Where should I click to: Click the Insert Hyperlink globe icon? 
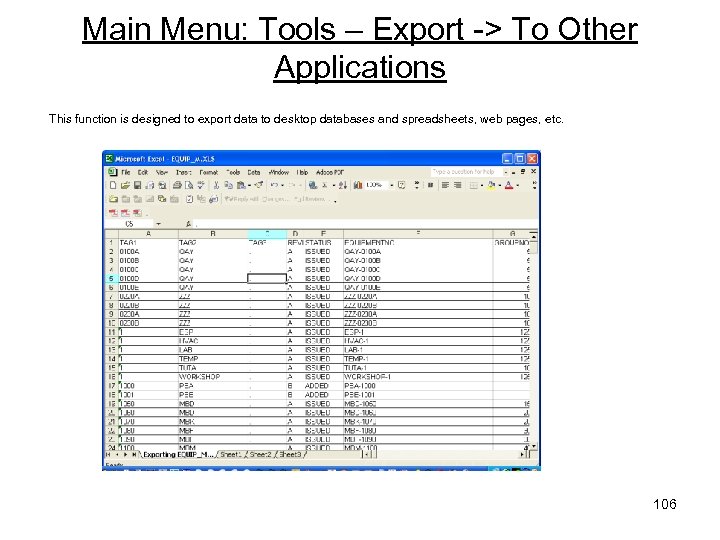[x=313, y=185]
